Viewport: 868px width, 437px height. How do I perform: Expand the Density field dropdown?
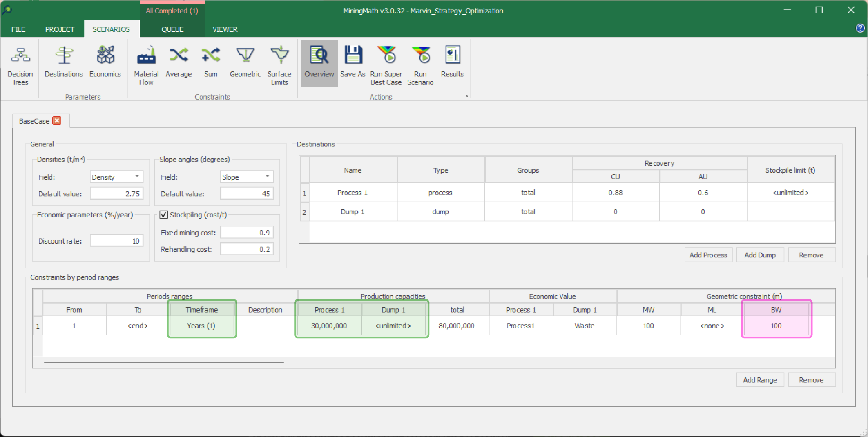pyautogui.click(x=137, y=177)
